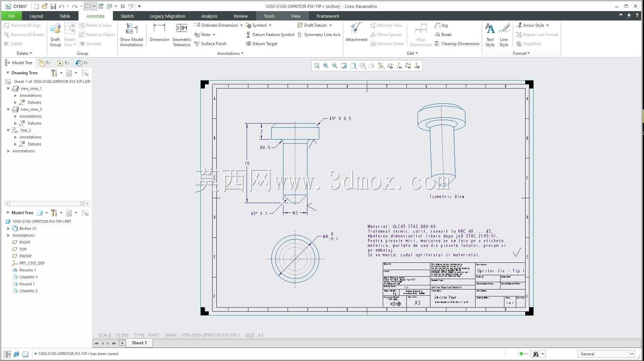The width and height of the screenshot is (644, 361).
Task: Go to the first sheet arrow
Action: [x=97, y=343]
